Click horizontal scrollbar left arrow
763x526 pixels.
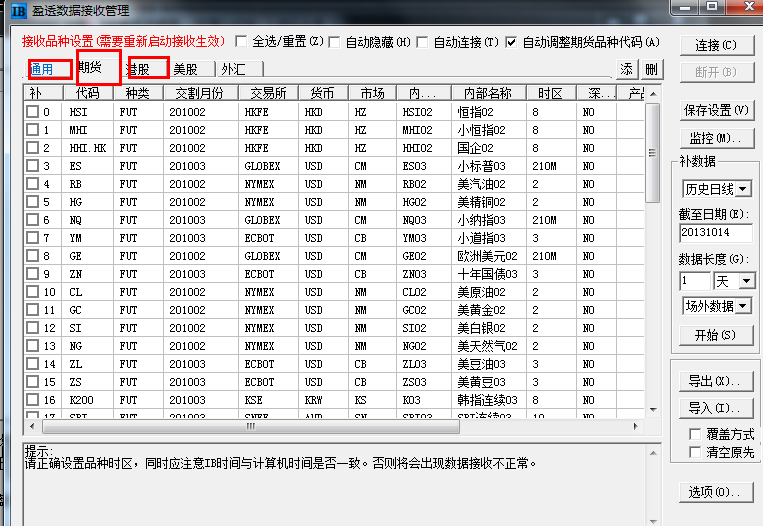[x=32, y=426]
